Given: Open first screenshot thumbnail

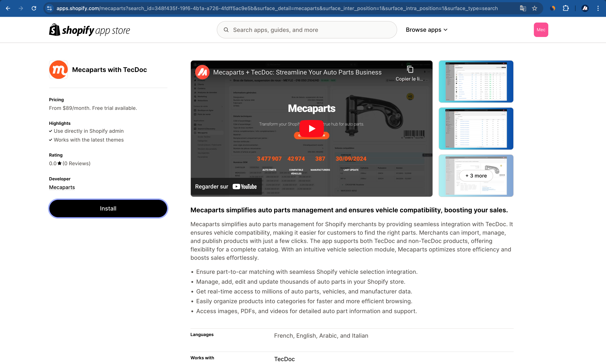Looking at the screenshot, I should click(x=476, y=81).
